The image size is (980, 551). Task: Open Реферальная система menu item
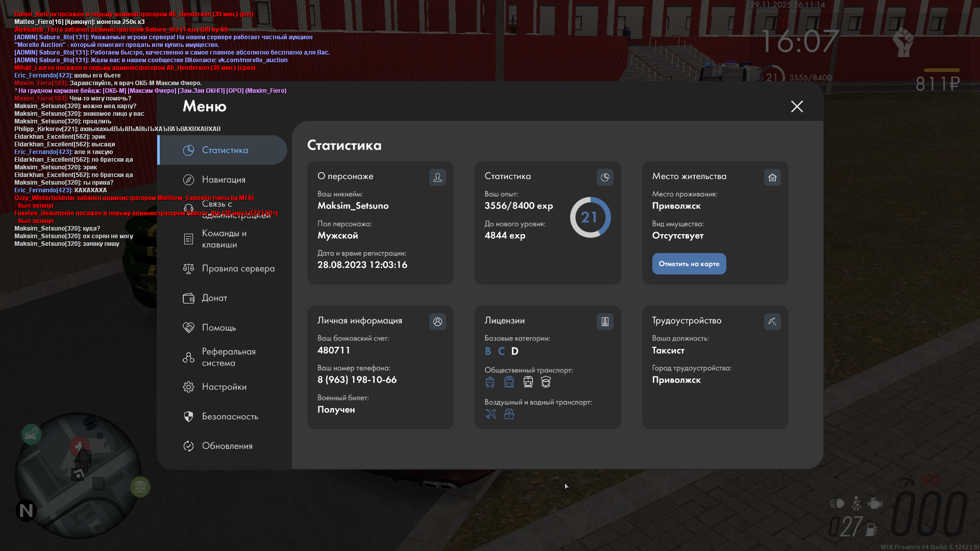click(x=228, y=357)
